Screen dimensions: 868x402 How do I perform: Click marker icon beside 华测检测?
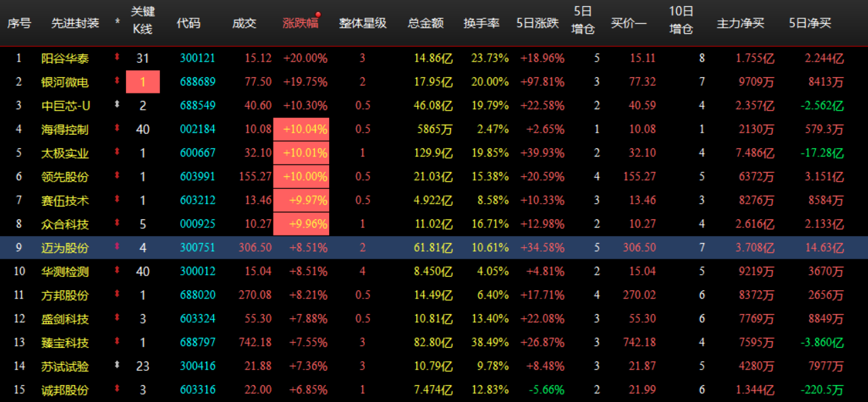(117, 271)
